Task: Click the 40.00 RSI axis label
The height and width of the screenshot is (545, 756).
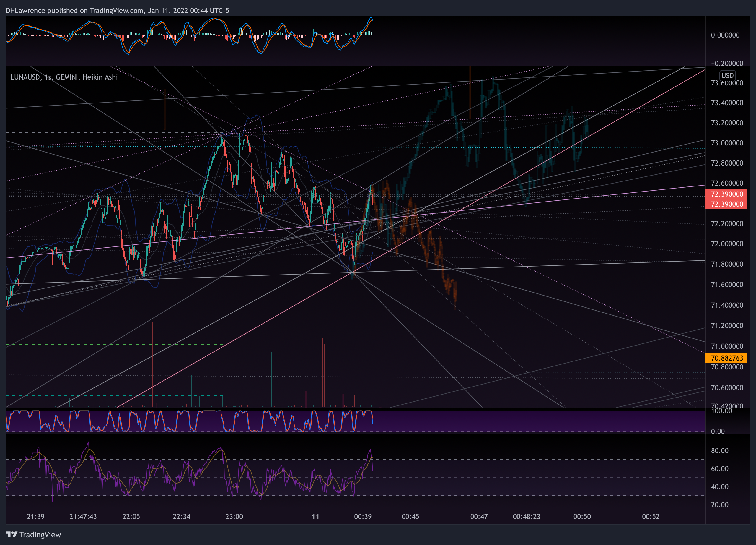Action: click(x=720, y=487)
